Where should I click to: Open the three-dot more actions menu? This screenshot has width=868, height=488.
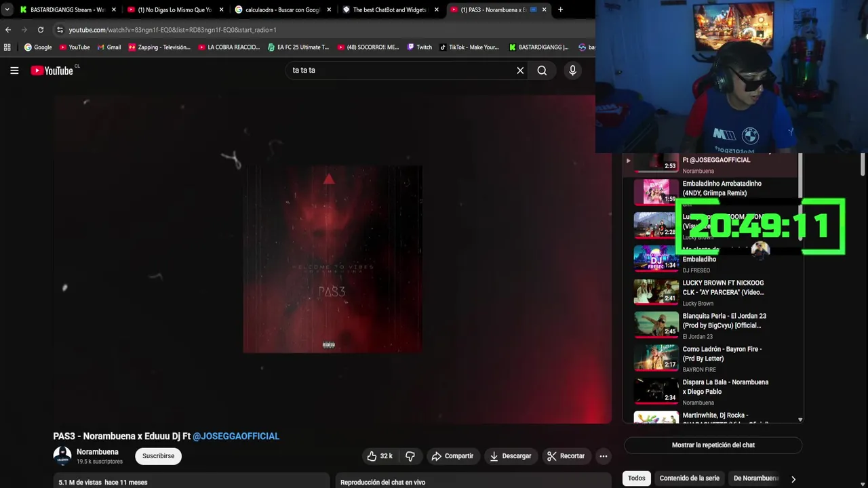pos(603,456)
